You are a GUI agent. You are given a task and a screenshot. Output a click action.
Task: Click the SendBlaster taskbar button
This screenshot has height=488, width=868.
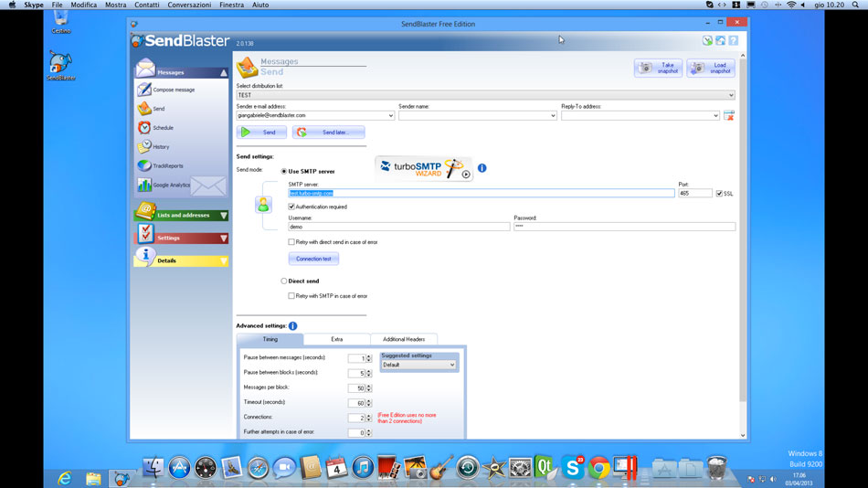(x=122, y=478)
